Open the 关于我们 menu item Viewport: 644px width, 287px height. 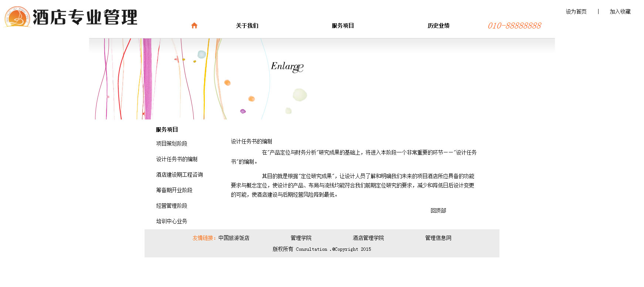[247, 26]
